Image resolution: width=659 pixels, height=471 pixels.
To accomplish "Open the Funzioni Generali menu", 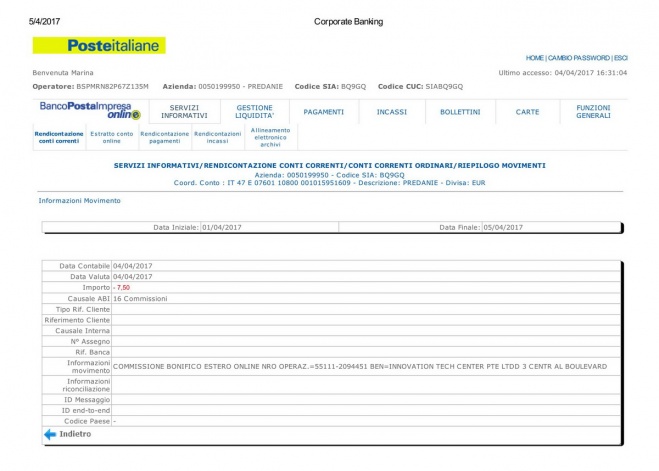I will click(594, 111).
